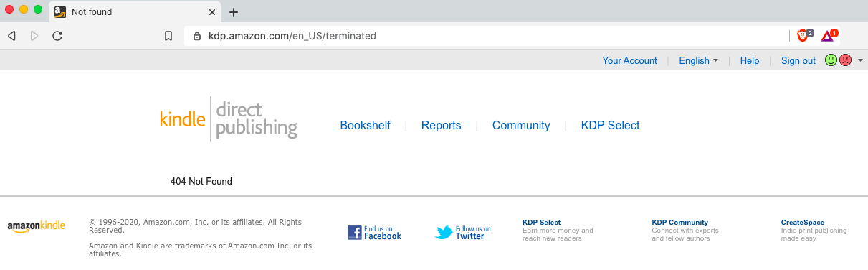Click the 'Find us on Facebook' text link
868x270 pixels.
pyautogui.click(x=383, y=233)
